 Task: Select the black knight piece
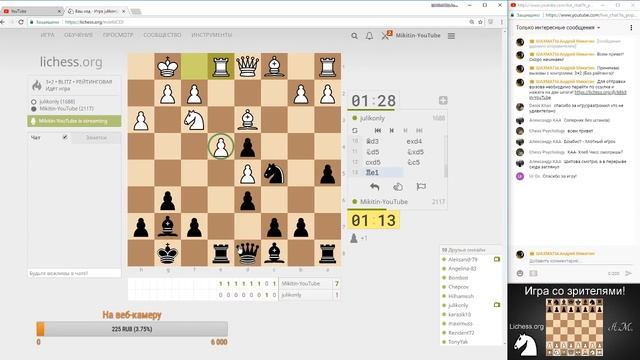pos(274,173)
